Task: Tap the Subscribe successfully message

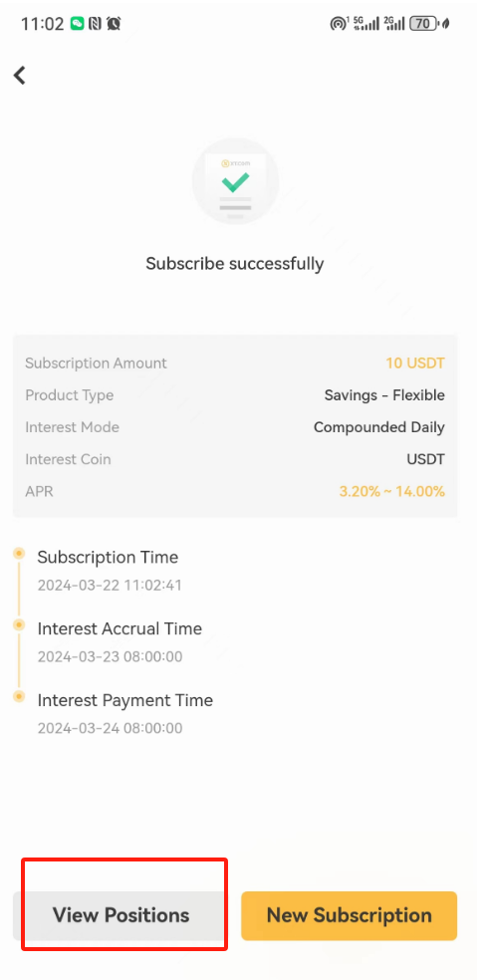Action: [x=235, y=264]
